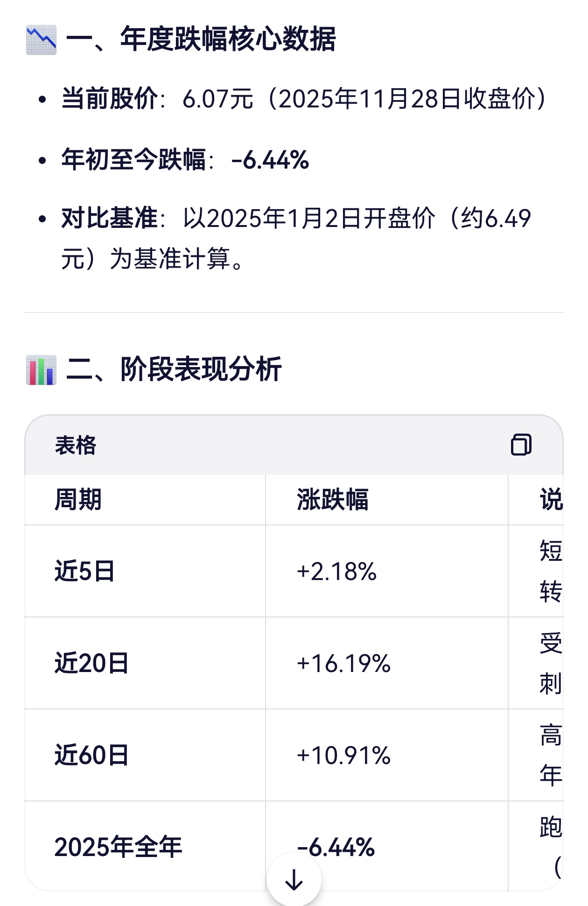Click the +2.18% table cell

click(336, 571)
